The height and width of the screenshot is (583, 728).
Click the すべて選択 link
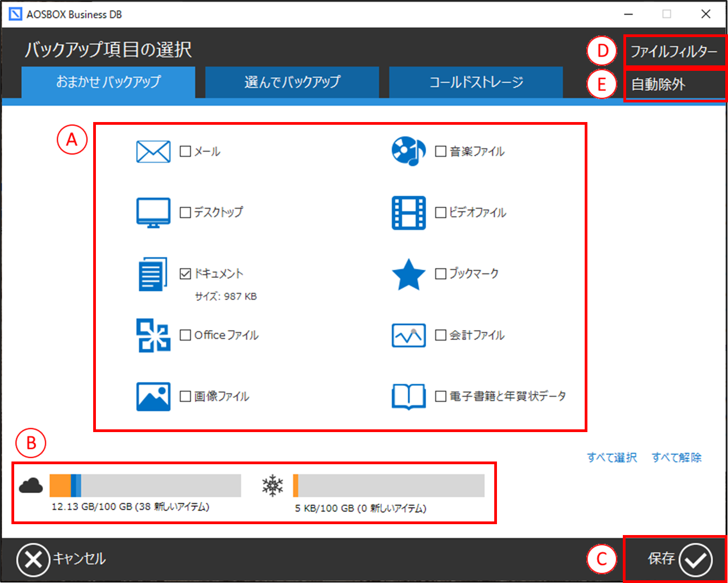point(612,458)
